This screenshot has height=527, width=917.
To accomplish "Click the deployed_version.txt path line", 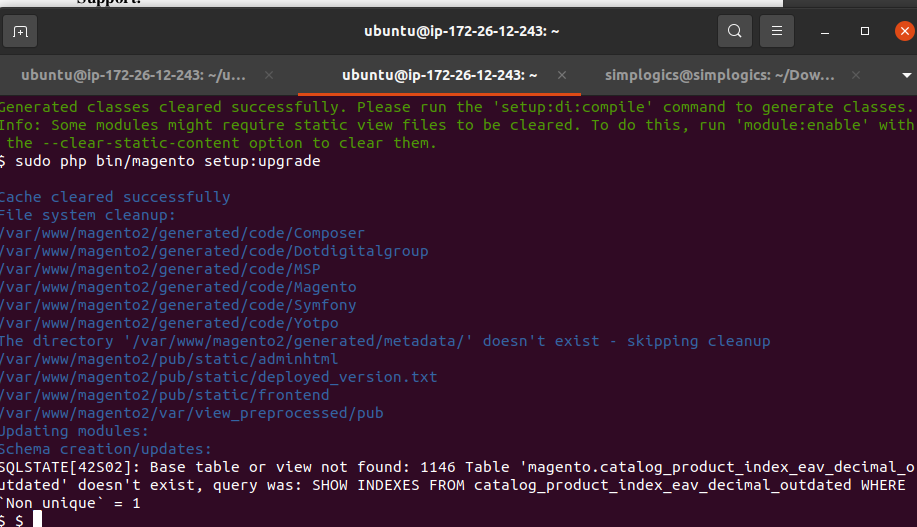I will [x=218, y=377].
